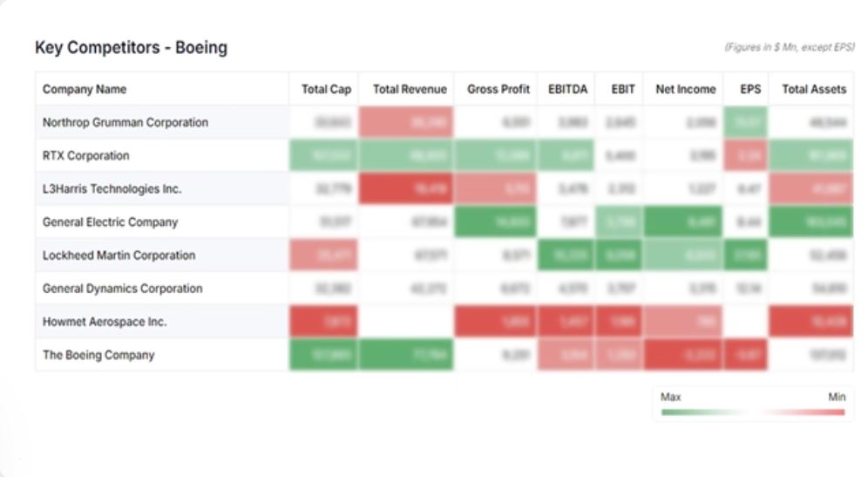Select The Boeing Company row name
This screenshot has height=477, width=868.
[x=98, y=355]
